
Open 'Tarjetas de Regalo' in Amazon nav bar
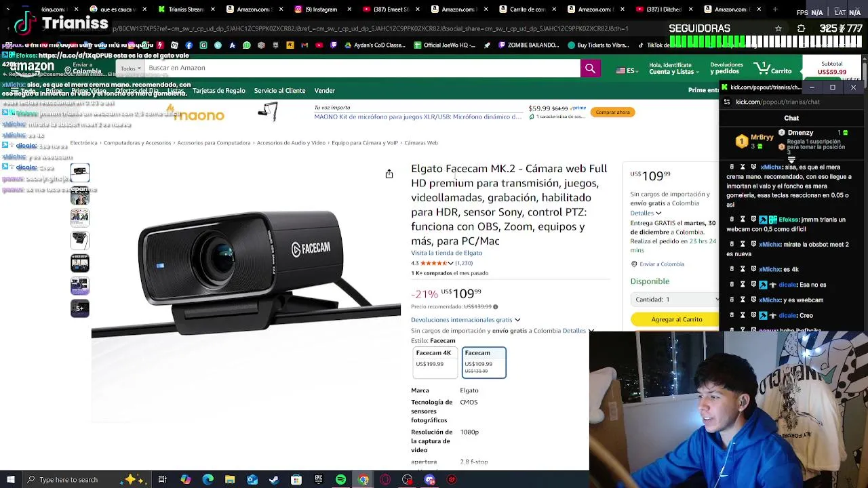218,91
